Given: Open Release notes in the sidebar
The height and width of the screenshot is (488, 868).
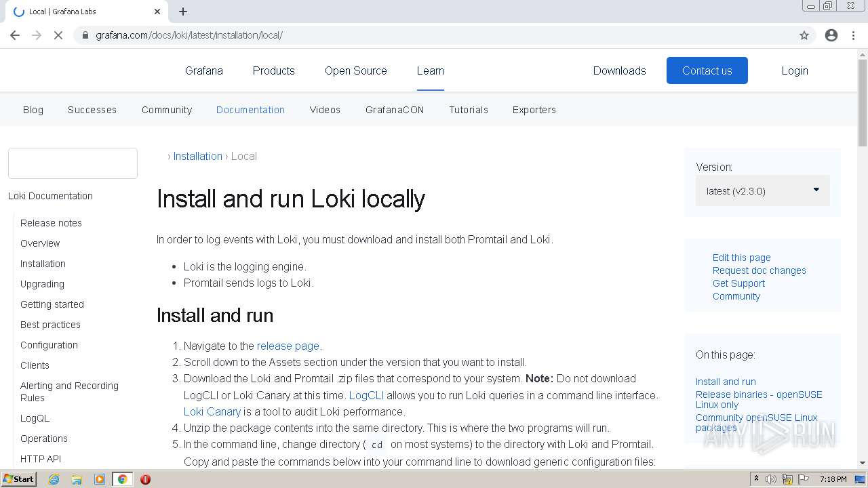Looking at the screenshot, I should click(x=51, y=223).
